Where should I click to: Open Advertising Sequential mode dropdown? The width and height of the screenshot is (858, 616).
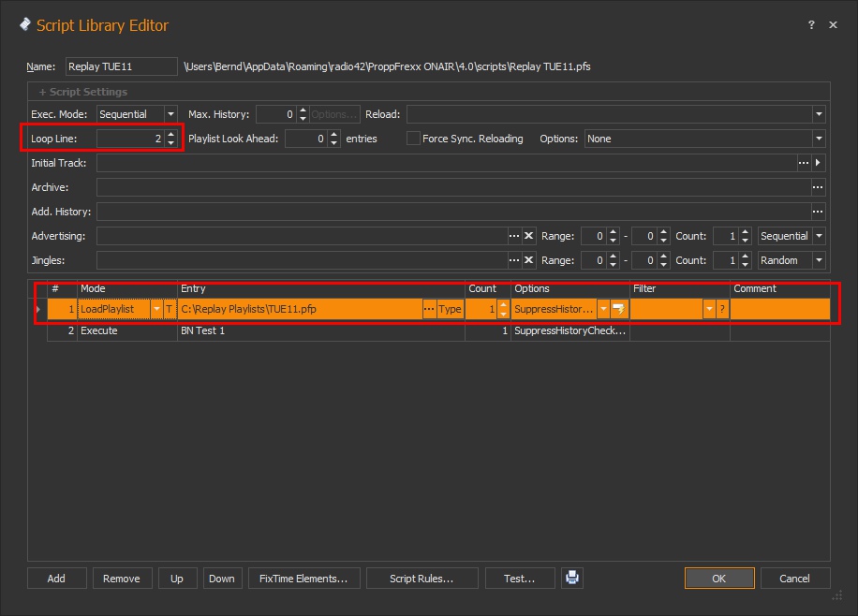click(819, 236)
